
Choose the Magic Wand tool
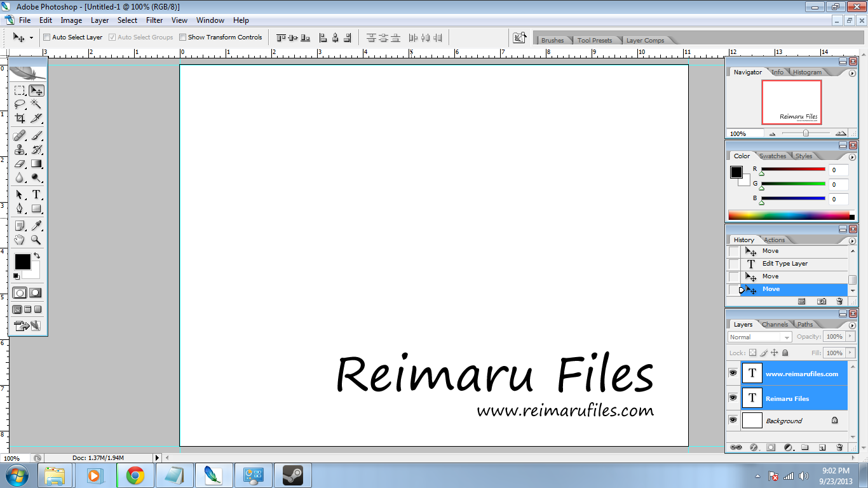point(36,104)
